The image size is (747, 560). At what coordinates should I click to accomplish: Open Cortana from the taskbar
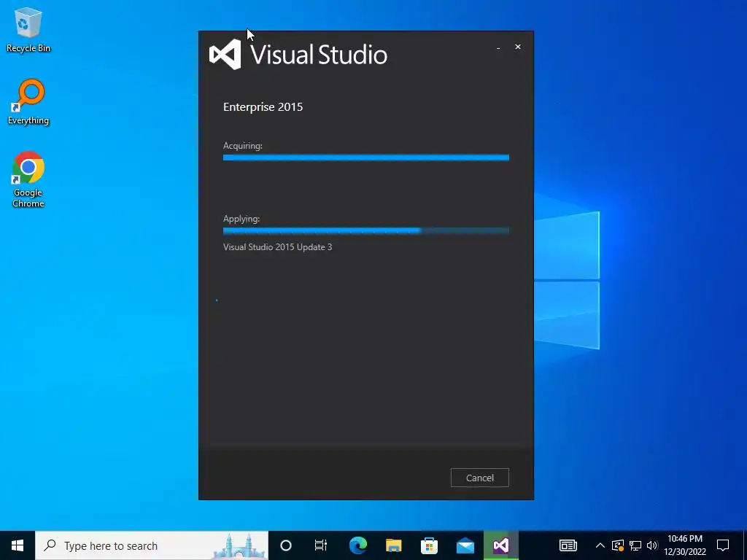(x=286, y=545)
